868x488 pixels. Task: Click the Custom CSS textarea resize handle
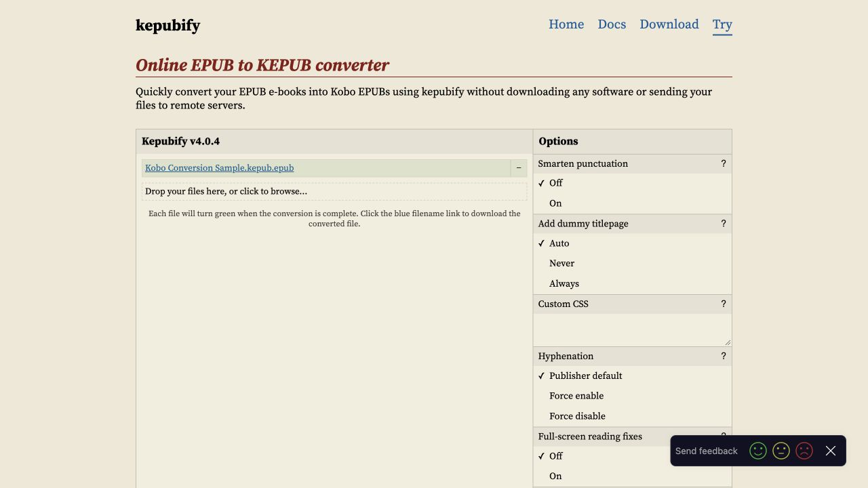(x=728, y=342)
